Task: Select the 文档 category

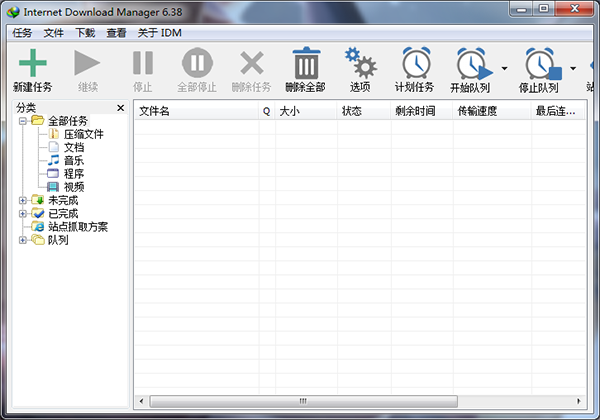Action: click(74, 147)
